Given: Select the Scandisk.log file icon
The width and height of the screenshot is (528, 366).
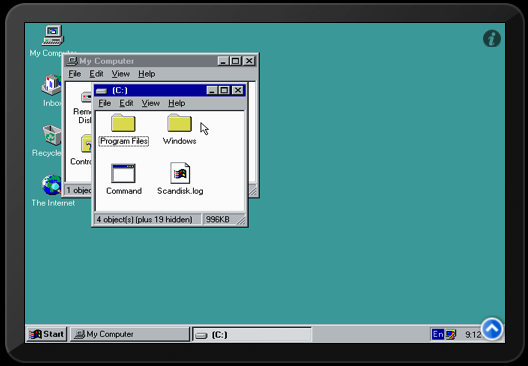Looking at the screenshot, I should (180, 173).
